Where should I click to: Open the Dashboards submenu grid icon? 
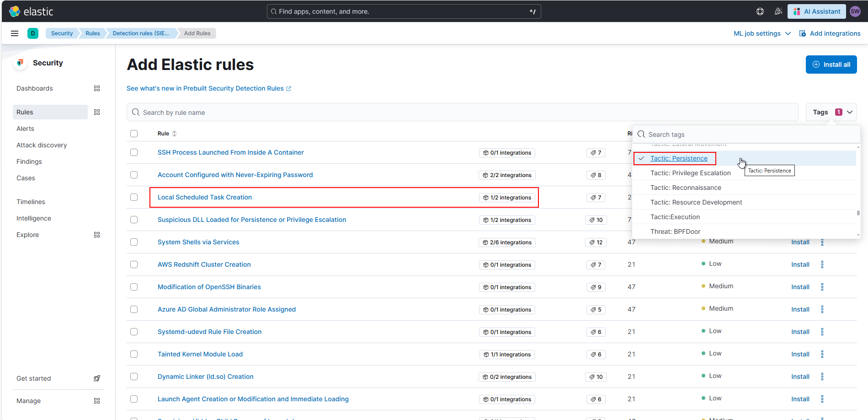[97, 88]
